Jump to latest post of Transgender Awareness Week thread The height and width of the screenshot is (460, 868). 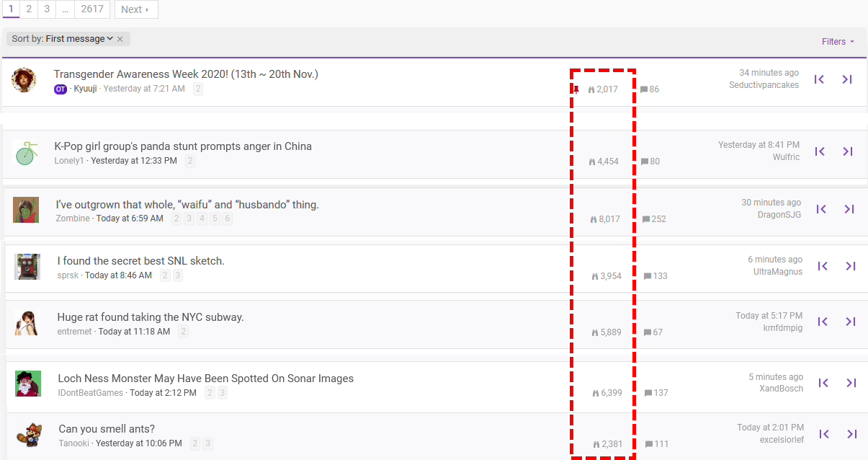[x=847, y=79]
